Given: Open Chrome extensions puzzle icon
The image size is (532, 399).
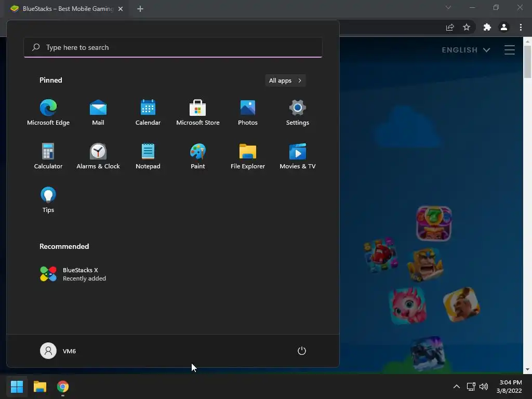Looking at the screenshot, I should tap(487, 27).
